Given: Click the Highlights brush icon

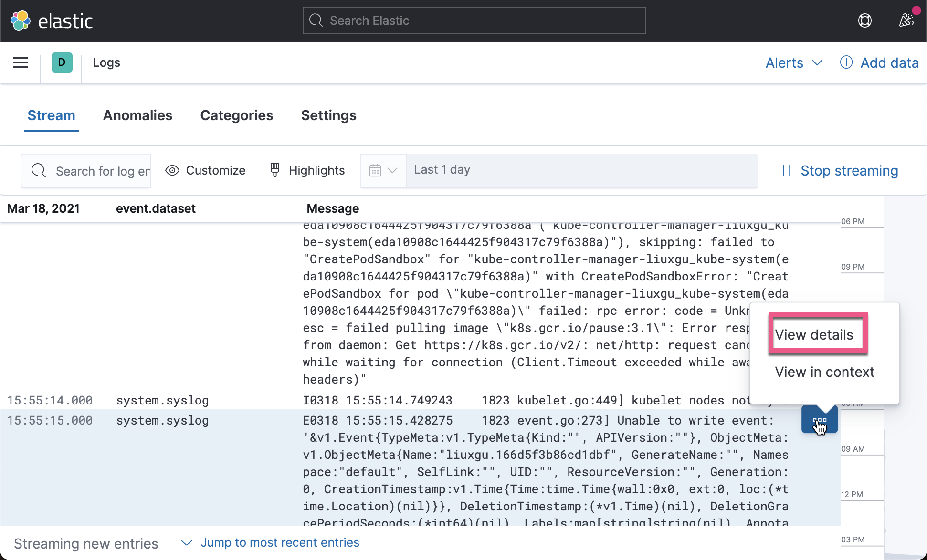Looking at the screenshot, I should coord(274,170).
